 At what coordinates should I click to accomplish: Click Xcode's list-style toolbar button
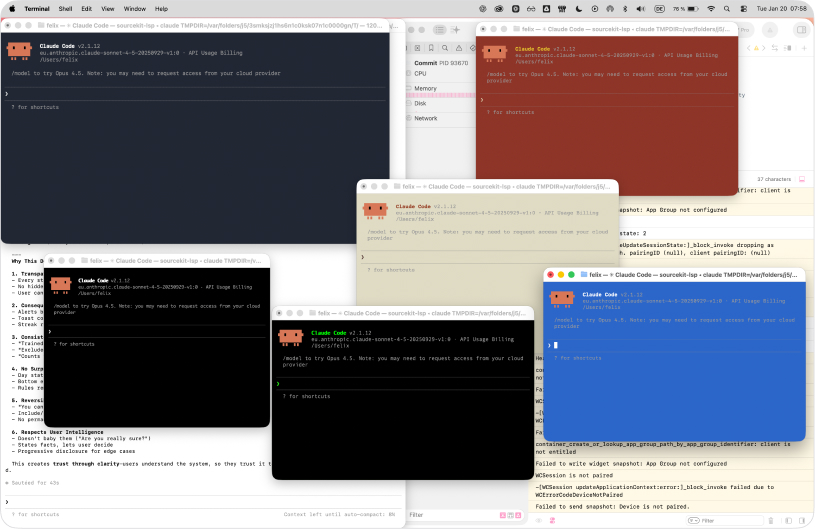click(x=440, y=30)
